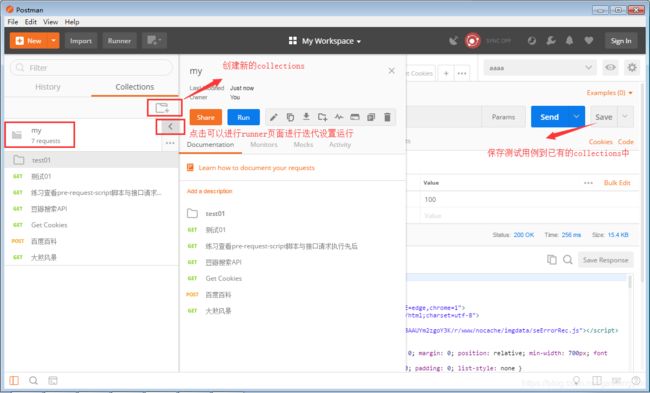This screenshot has width=650, height=393.
Task: Click the trash delete collection icon
Action: click(387, 117)
